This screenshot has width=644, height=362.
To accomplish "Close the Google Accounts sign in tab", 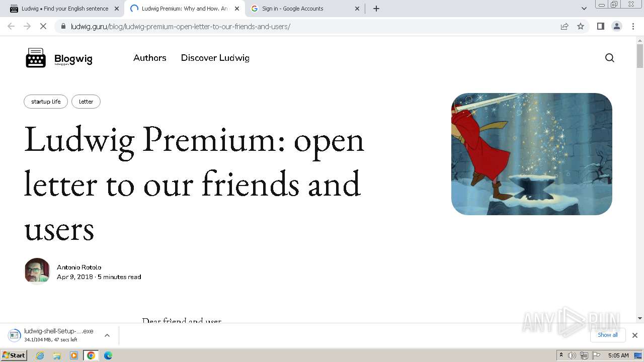I will (357, 9).
